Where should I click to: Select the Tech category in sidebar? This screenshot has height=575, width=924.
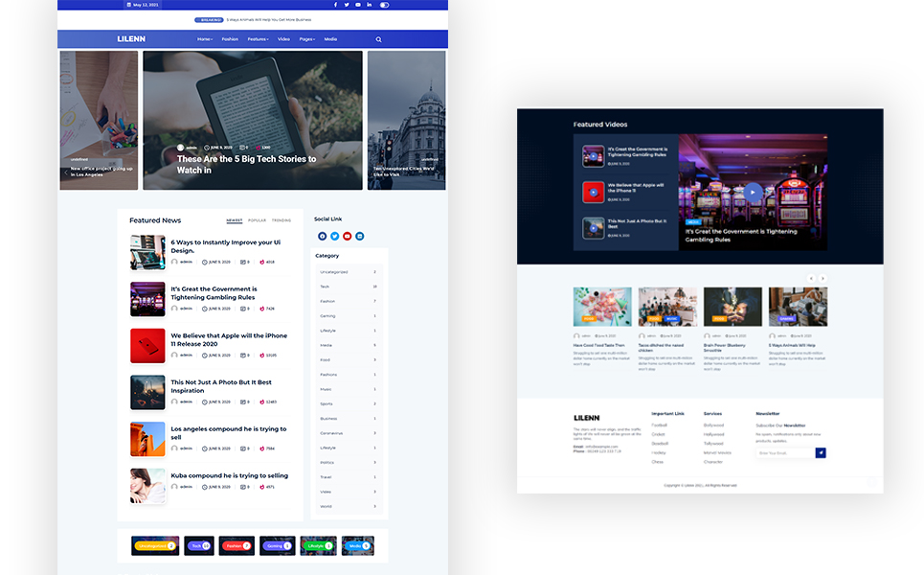[325, 287]
